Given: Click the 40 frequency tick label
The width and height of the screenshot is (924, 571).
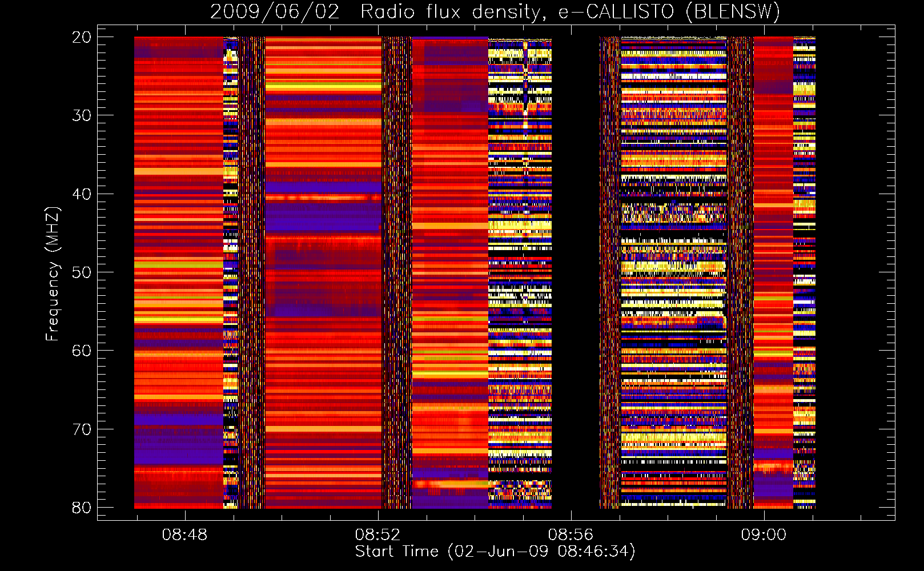Looking at the screenshot, I should click(x=82, y=194).
